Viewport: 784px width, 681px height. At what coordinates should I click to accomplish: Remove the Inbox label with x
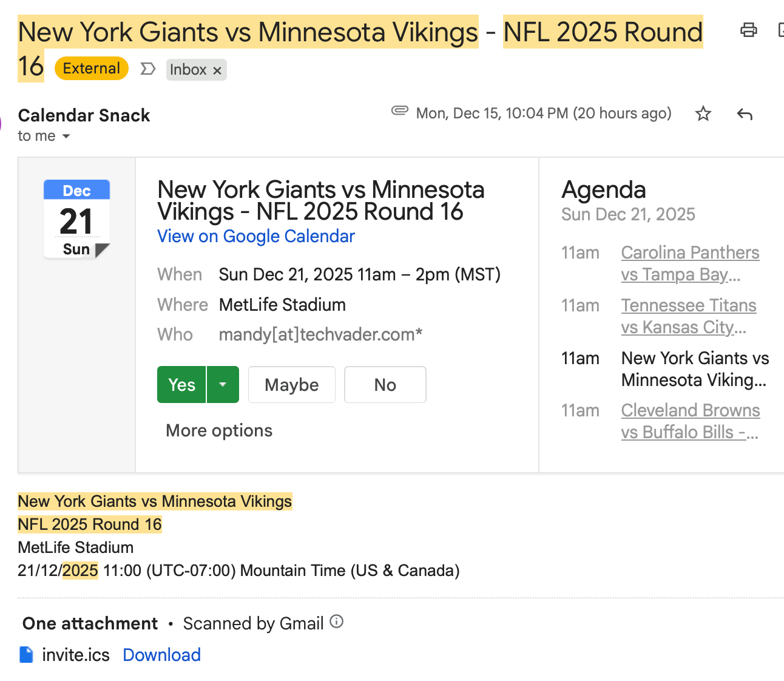pos(217,70)
